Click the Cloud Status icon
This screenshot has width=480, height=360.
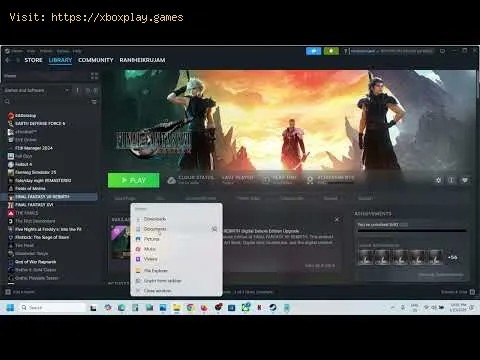171,180
